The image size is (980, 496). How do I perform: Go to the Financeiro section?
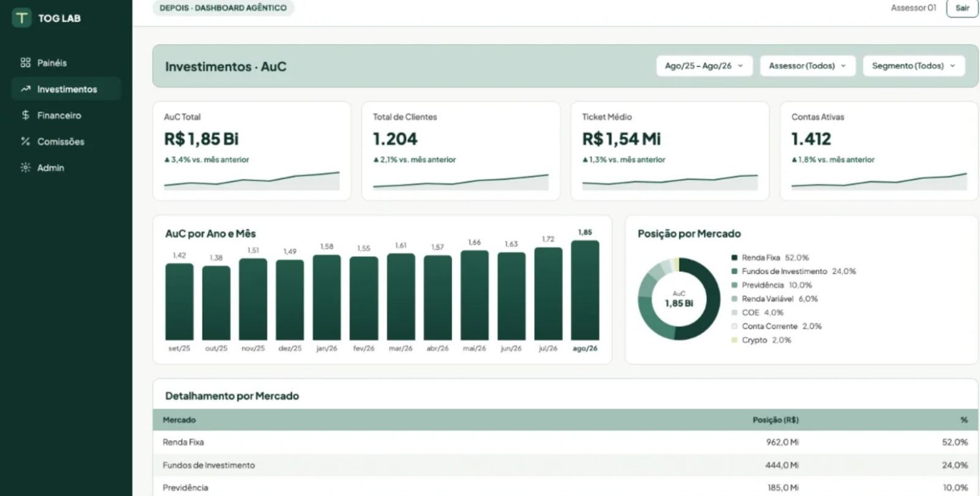(x=66, y=115)
